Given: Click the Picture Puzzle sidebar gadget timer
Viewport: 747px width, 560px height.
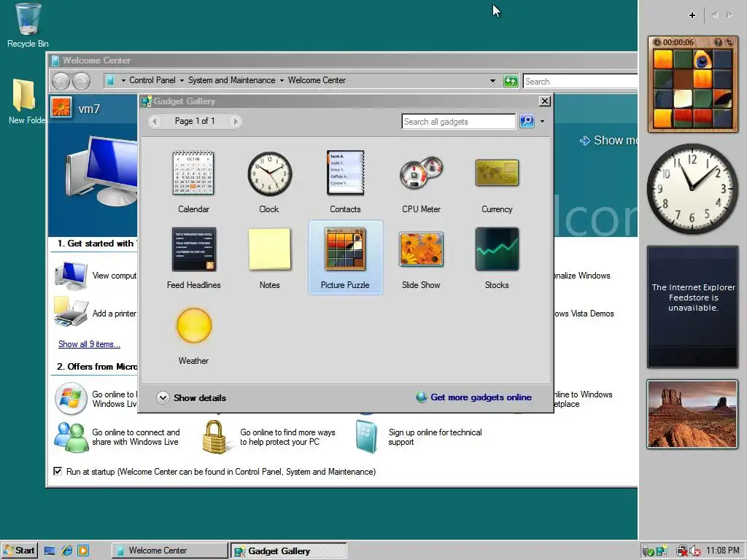Looking at the screenshot, I should pos(678,42).
